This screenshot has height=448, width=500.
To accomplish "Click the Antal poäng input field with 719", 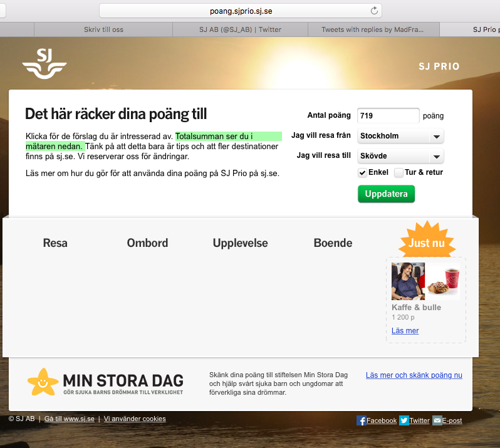I will click(x=388, y=115).
